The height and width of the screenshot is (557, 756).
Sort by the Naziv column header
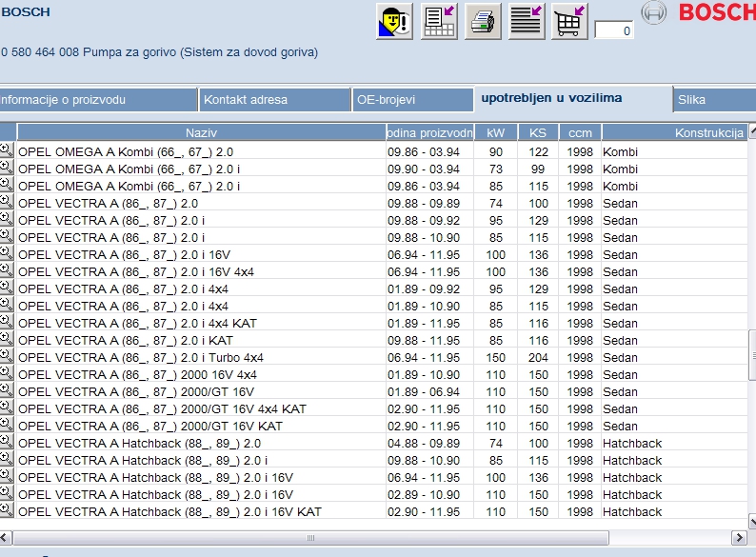[201, 132]
